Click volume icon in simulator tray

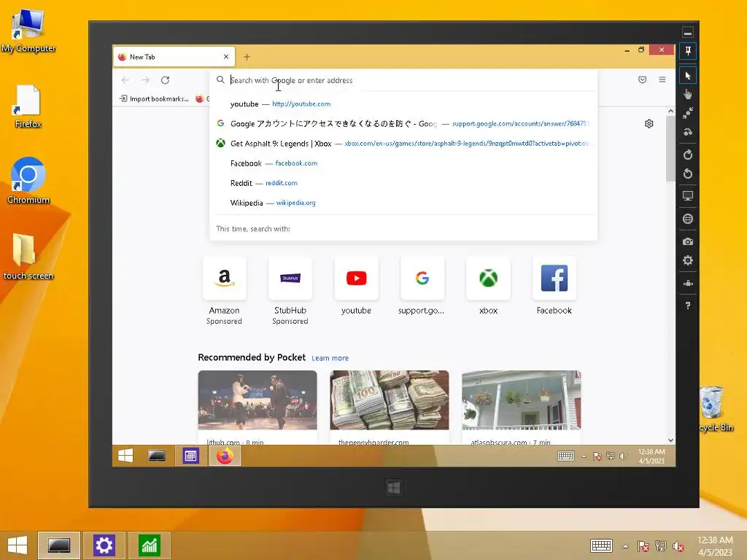coord(624,456)
